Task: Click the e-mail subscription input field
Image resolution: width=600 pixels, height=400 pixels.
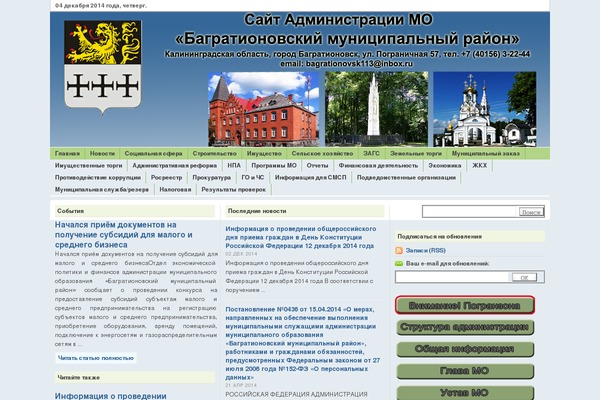Action: point(452,277)
